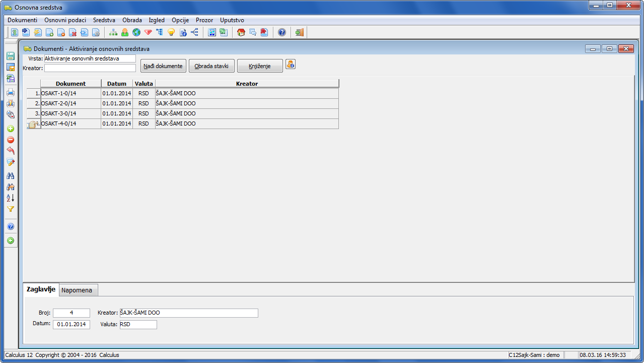The height and width of the screenshot is (363, 644).
Task: Open the Obrada menu
Action: tap(132, 20)
